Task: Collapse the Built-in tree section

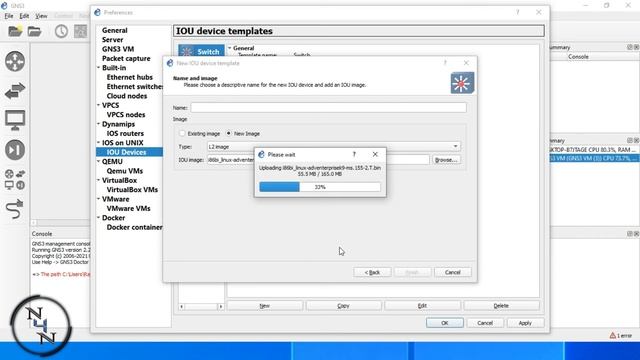Action: (98, 68)
